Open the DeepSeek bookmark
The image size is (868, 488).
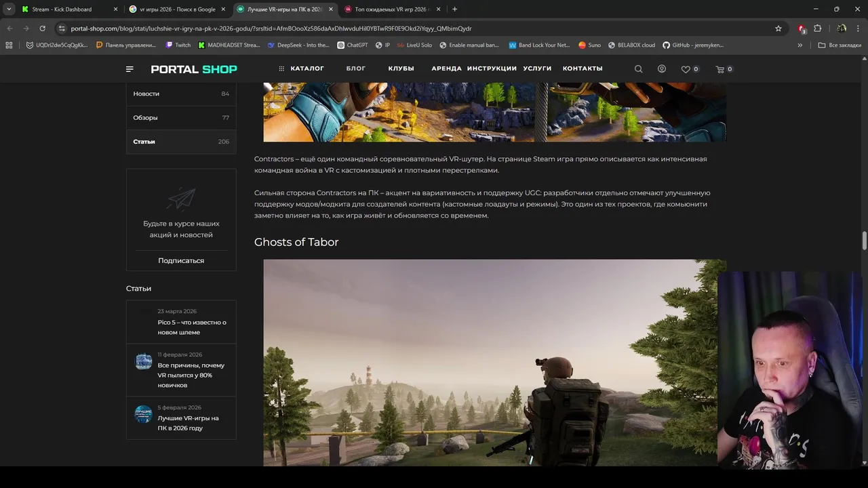coord(298,45)
